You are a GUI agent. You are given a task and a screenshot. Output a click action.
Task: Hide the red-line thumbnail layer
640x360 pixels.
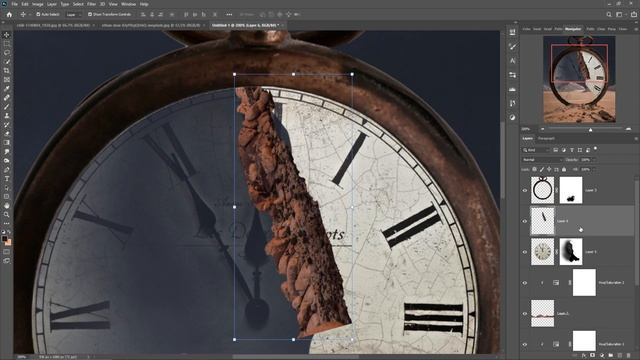[x=525, y=313]
